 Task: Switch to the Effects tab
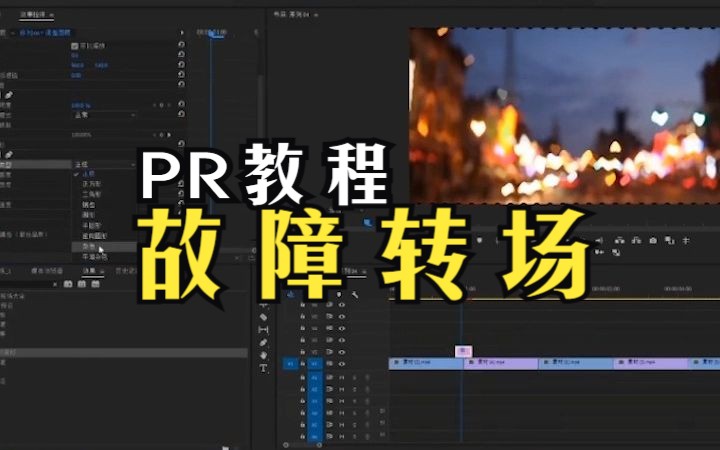92,271
